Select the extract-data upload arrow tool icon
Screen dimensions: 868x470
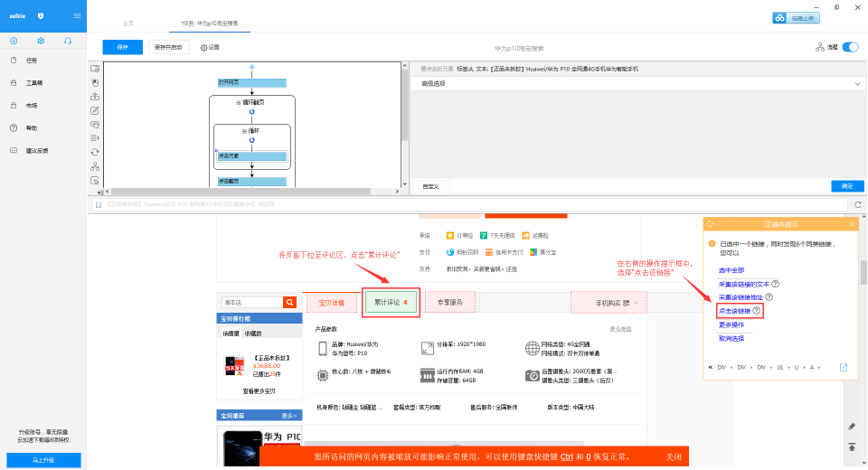pos(95,97)
